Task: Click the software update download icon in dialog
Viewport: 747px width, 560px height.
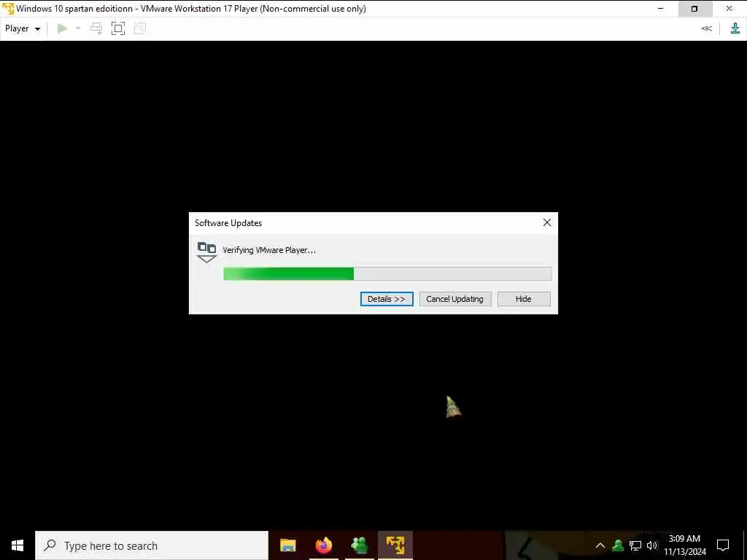Action: [206, 252]
